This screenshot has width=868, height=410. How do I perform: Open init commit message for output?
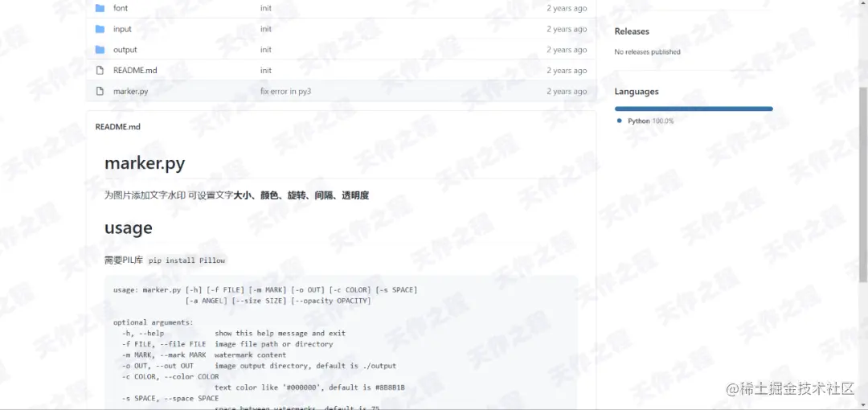point(266,50)
